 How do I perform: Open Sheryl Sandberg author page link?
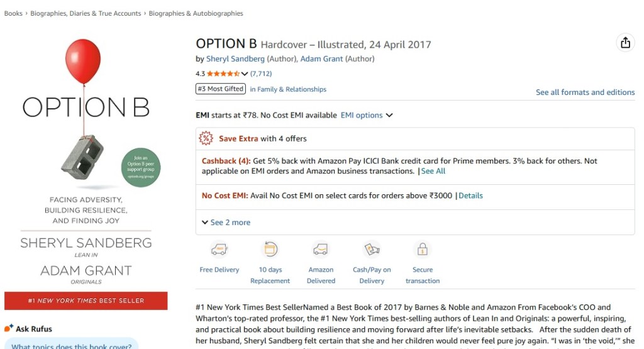point(235,59)
